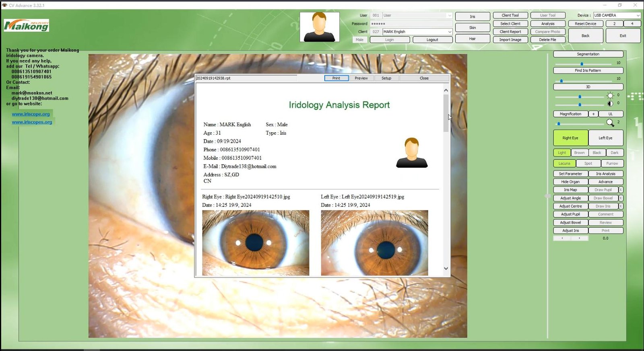The height and width of the screenshot is (351, 644).
Task: Switch to Skin mode
Action: point(473,27)
